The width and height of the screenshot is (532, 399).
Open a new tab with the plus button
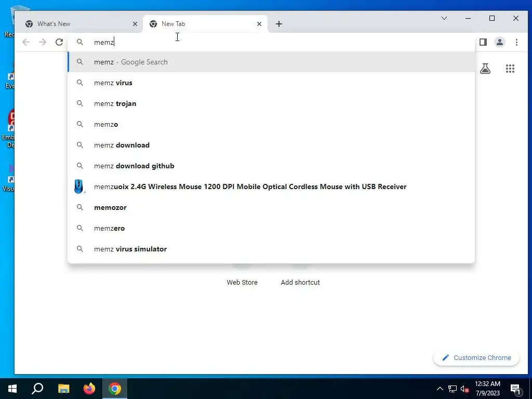279,24
